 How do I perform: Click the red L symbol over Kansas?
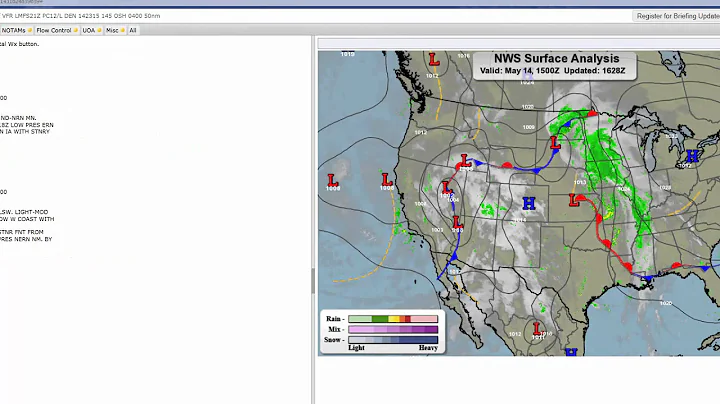point(573,200)
